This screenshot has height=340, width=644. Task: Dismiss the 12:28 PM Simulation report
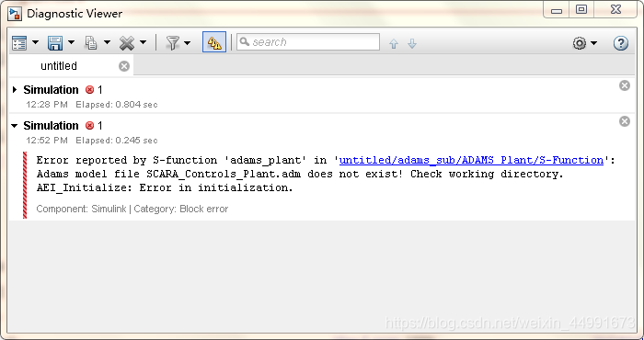point(625,85)
